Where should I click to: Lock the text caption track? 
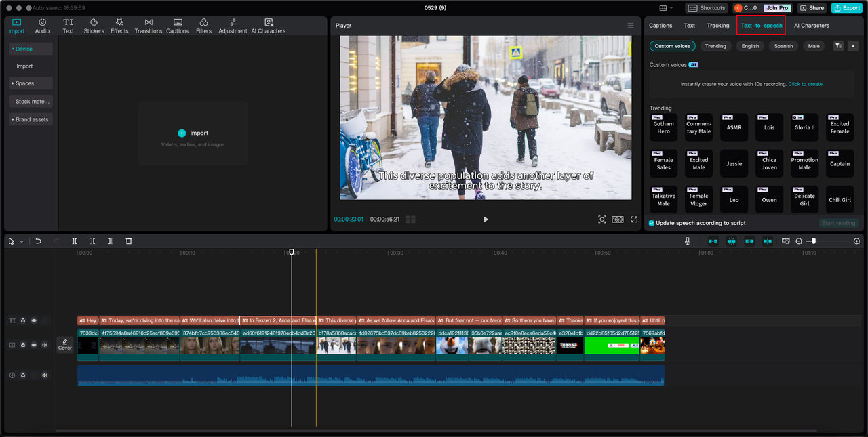23,320
